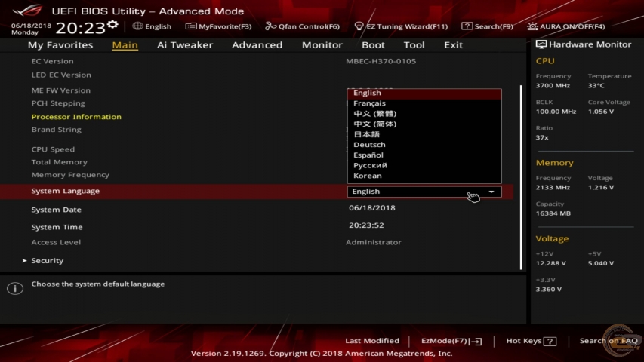Click the main panel vertical scrollbar
The image size is (644, 362).
pos(521,177)
